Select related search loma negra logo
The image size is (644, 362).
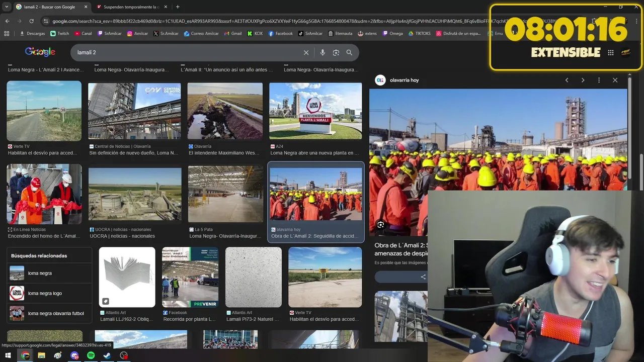coord(49,293)
